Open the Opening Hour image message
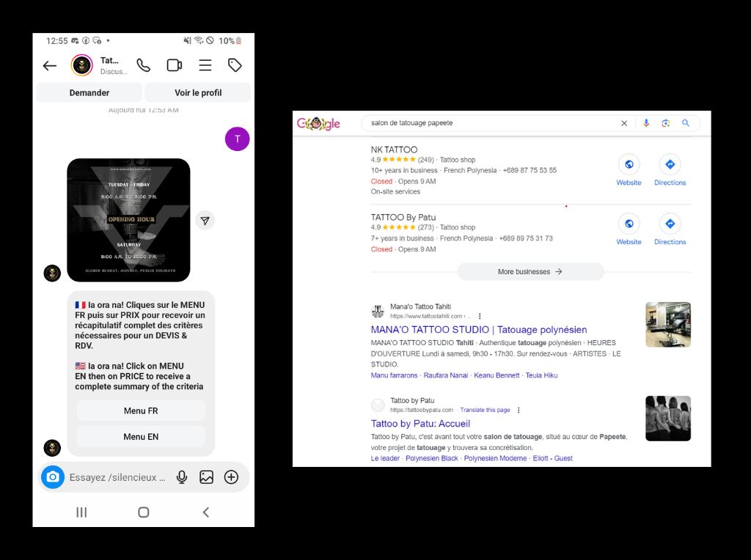 [x=128, y=220]
